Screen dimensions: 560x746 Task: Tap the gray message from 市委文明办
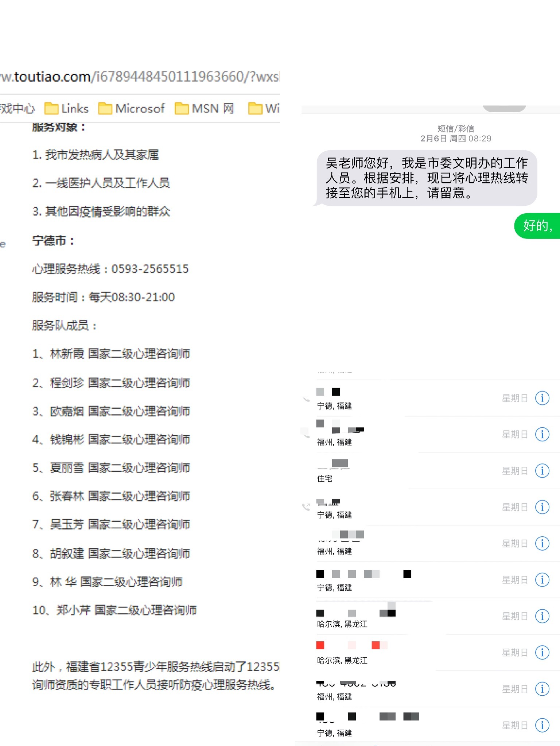(427, 178)
